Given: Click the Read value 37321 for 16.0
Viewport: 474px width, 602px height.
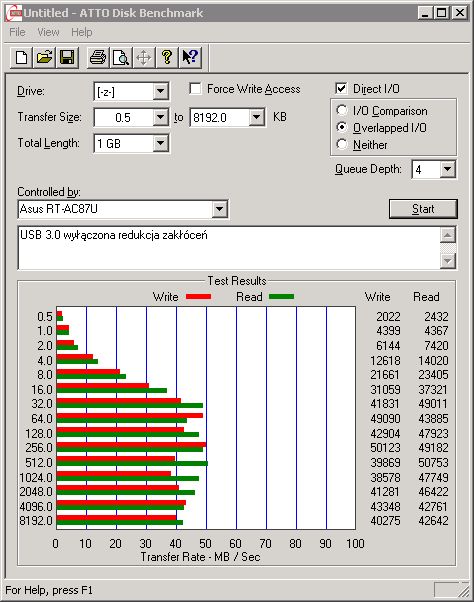Looking at the screenshot, I should tap(433, 390).
